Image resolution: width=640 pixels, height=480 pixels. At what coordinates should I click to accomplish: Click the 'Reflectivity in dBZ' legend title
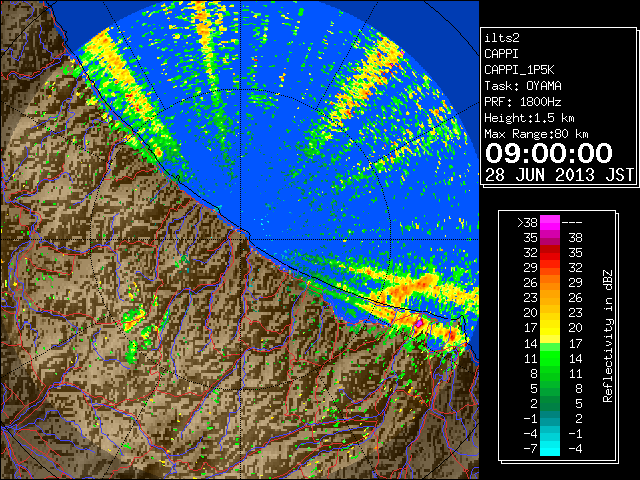pos(607,336)
